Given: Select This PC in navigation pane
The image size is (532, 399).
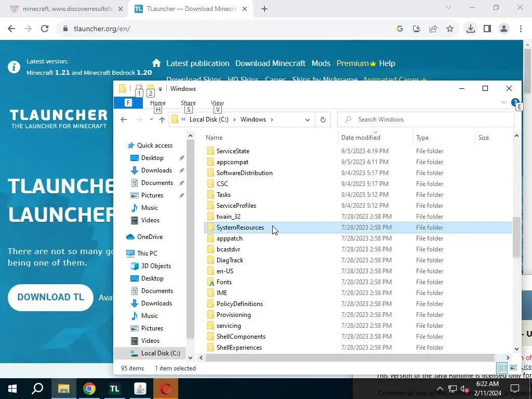Looking at the screenshot, I should coord(147,254).
